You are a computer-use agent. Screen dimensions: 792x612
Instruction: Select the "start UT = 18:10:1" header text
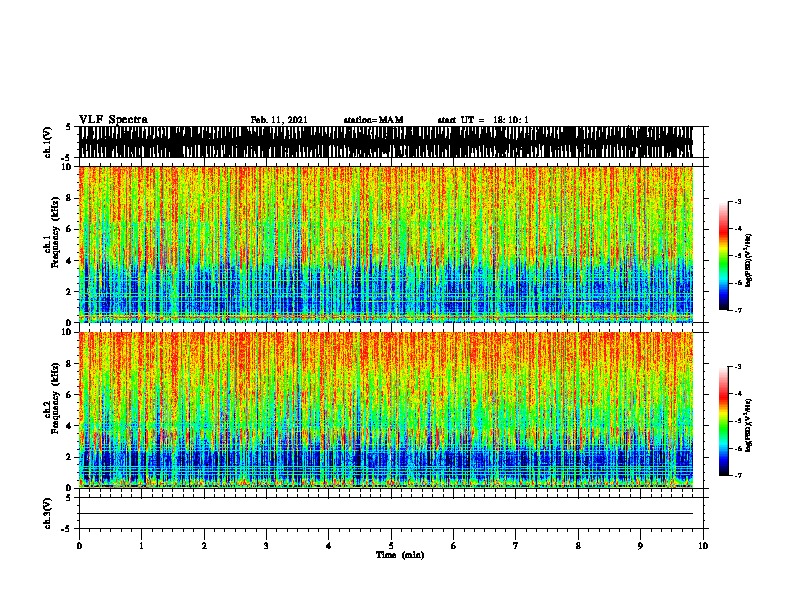pos(483,120)
